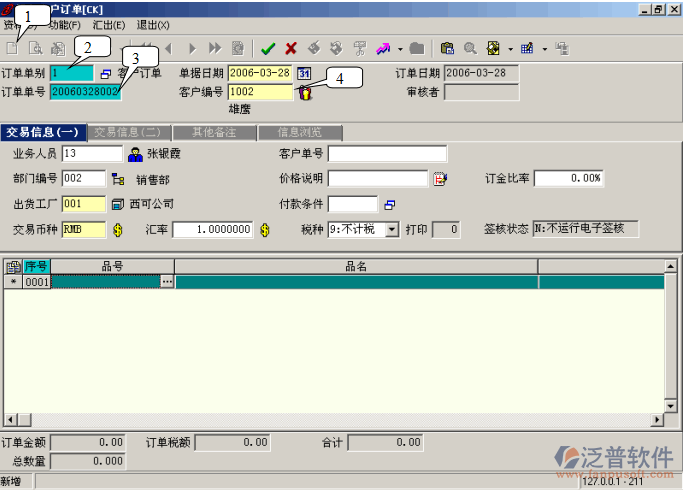Click the new document toolbar icon
Viewport: 684px width, 490px height.
[x=12, y=48]
